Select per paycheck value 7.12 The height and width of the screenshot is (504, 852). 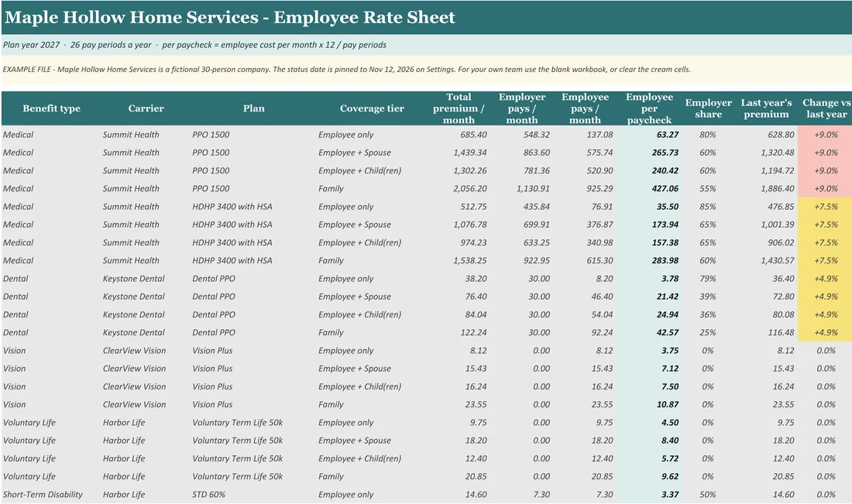tap(670, 369)
